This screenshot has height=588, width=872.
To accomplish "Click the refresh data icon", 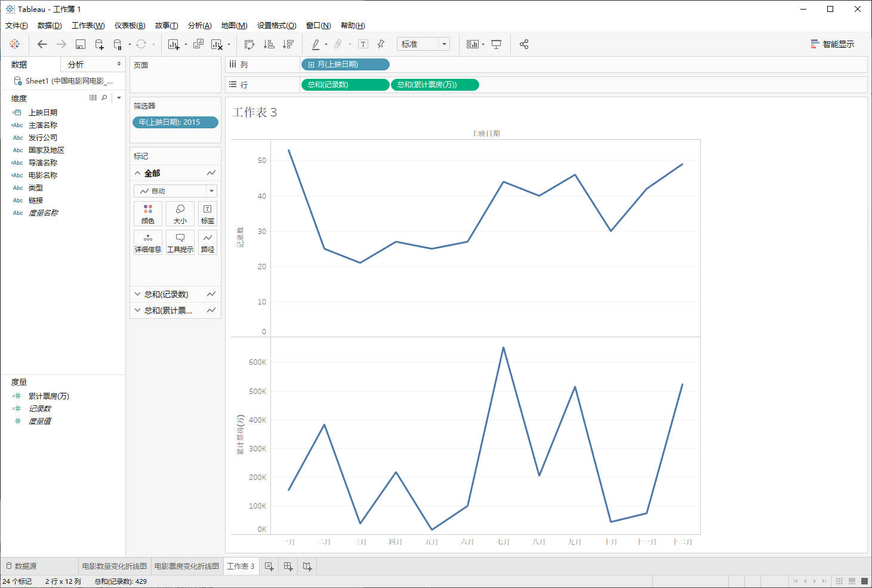I will [141, 44].
